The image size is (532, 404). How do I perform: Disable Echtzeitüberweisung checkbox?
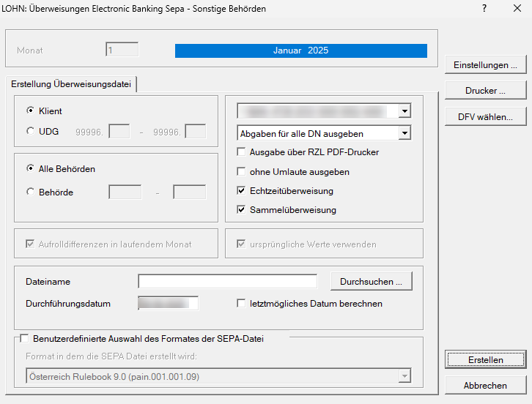243,191
